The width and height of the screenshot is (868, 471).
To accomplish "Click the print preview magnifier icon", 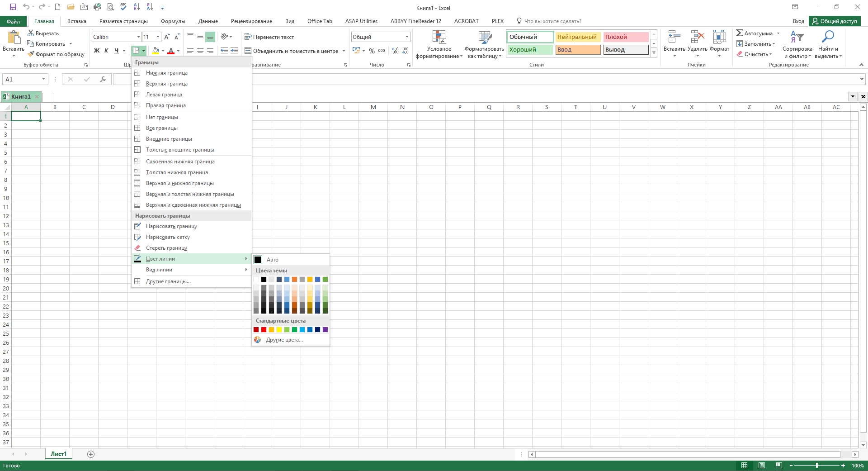I will tap(110, 7).
